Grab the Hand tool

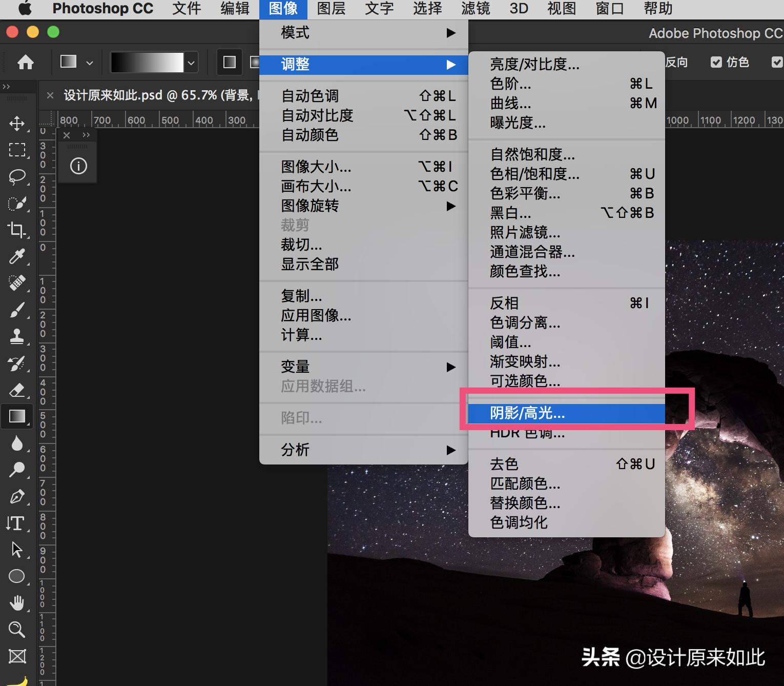coord(17,603)
